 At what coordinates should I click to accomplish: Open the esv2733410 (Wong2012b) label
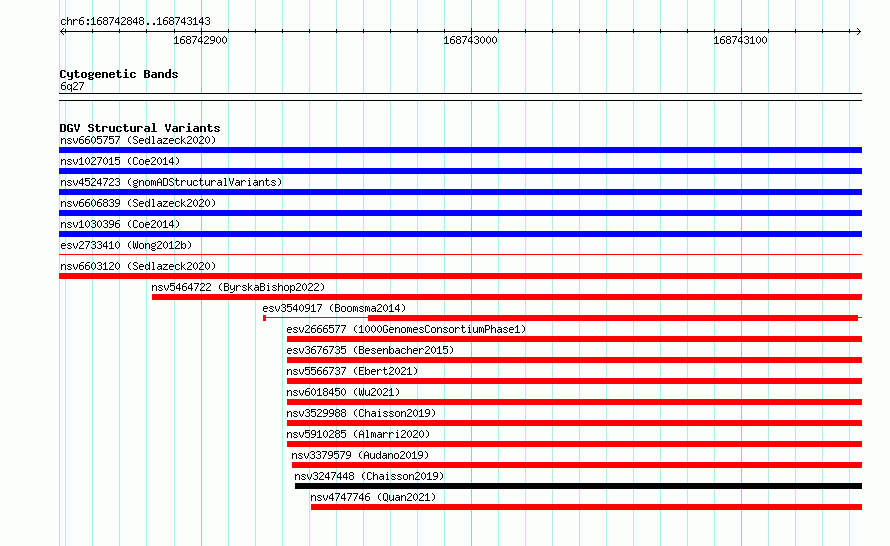tap(126, 245)
